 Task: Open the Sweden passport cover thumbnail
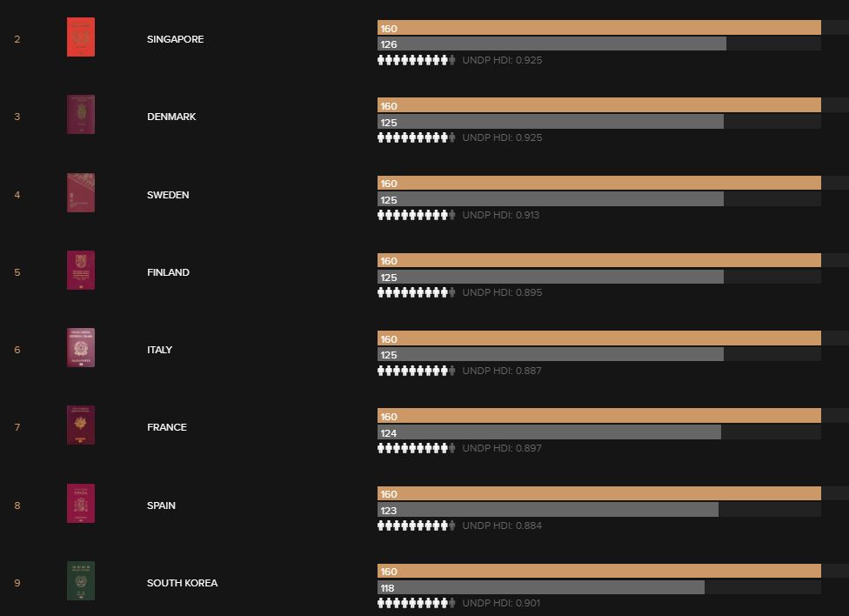tap(81, 193)
